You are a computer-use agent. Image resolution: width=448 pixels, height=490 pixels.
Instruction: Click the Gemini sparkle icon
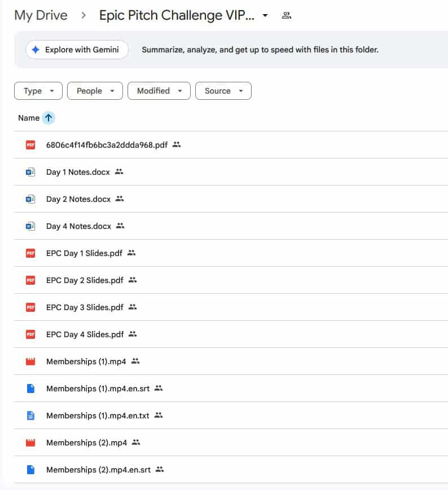pos(36,50)
